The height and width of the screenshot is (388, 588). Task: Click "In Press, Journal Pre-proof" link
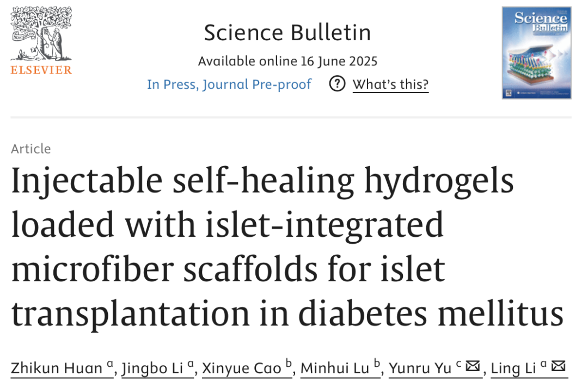point(229,84)
